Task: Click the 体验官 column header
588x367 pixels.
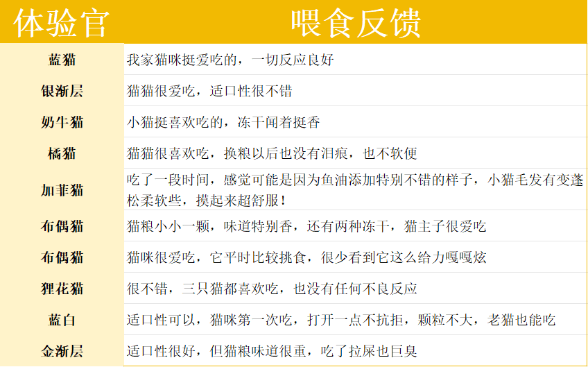Action: click(62, 23)
